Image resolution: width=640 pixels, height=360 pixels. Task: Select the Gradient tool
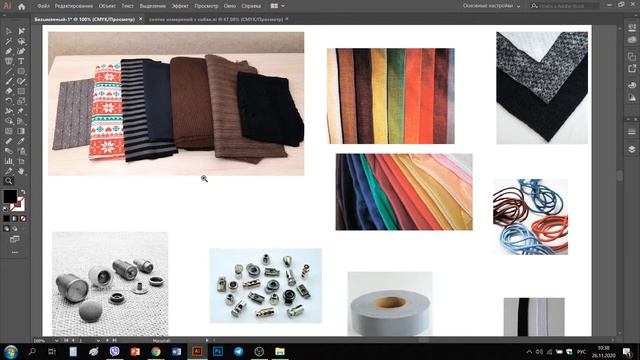[x=21, y=131]
